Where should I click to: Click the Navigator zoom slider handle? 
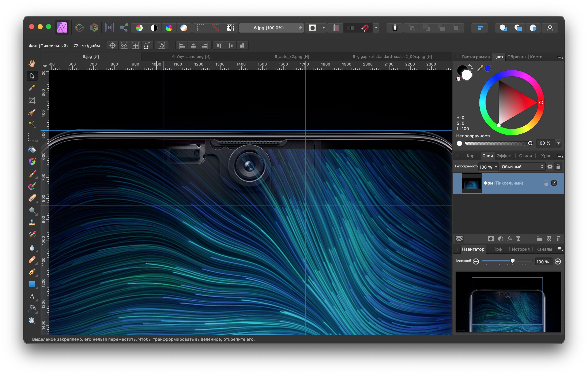(x=513, y=261)
